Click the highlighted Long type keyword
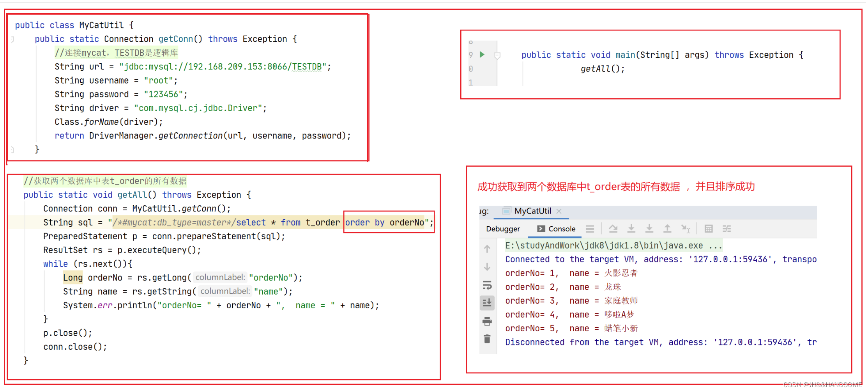The width and height of the screenshot is (868, 391). tap(73, 278)
